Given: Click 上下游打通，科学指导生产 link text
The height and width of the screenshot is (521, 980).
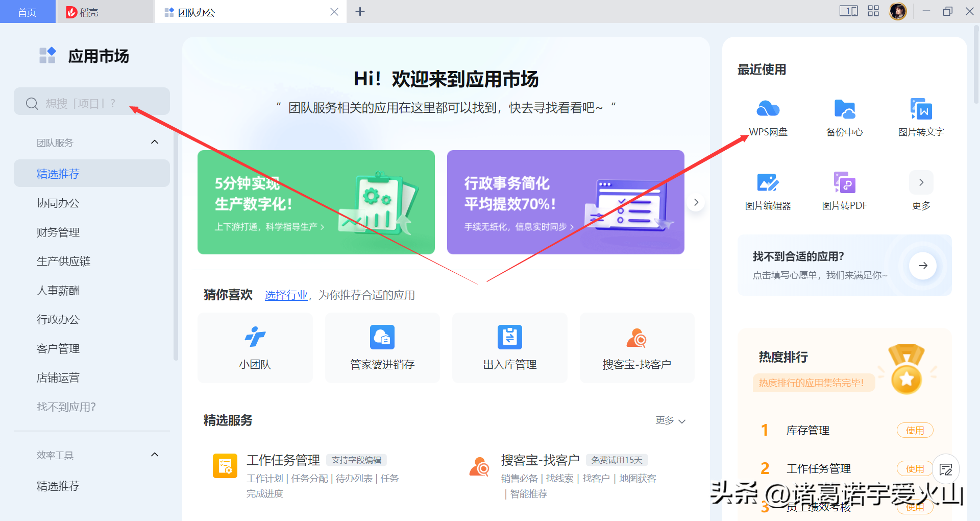Looking at the screenshot, I should pos(269,227).
